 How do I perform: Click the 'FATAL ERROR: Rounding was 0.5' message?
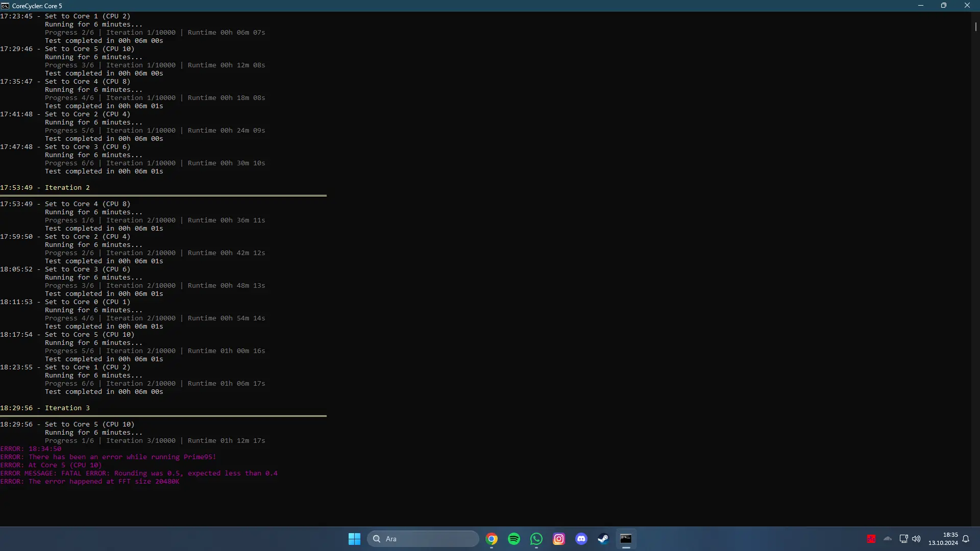pyautogui.click(x=169, y=473)
